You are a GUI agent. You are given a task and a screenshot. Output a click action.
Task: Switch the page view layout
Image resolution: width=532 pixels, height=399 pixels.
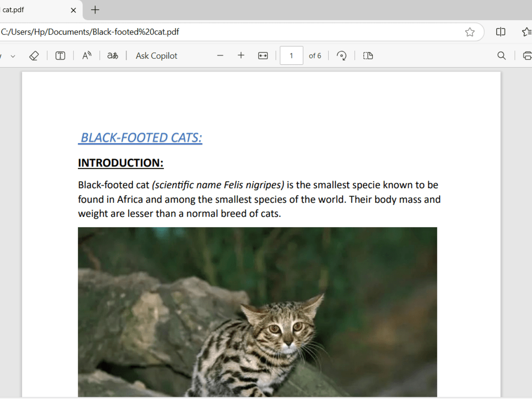coord(368,56)
